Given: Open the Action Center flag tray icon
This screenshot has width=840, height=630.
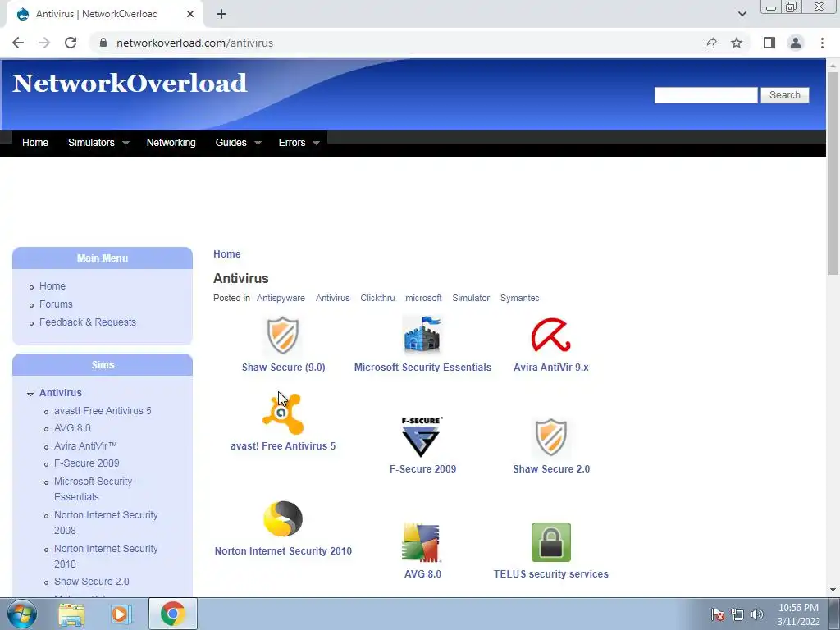Looking at the screenshot, I should tap(717, 614).
